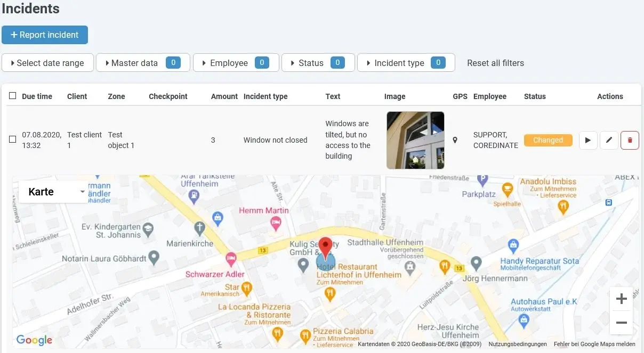
Task: Zoom out on the map
Action: [621, 323]
